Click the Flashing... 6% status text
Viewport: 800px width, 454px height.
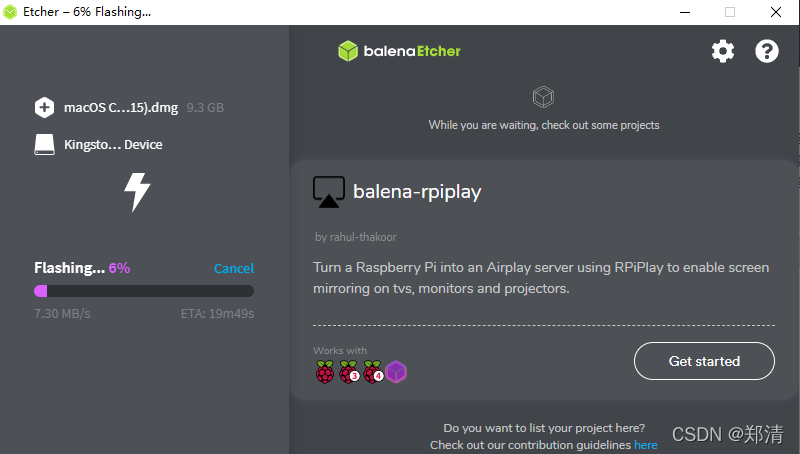tap(82, 268)
